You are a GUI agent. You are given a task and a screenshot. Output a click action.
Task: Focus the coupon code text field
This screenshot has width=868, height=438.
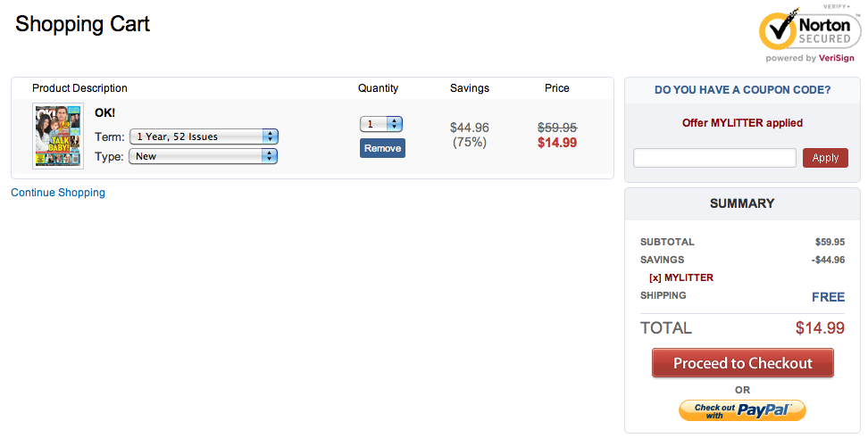(714, 158)
